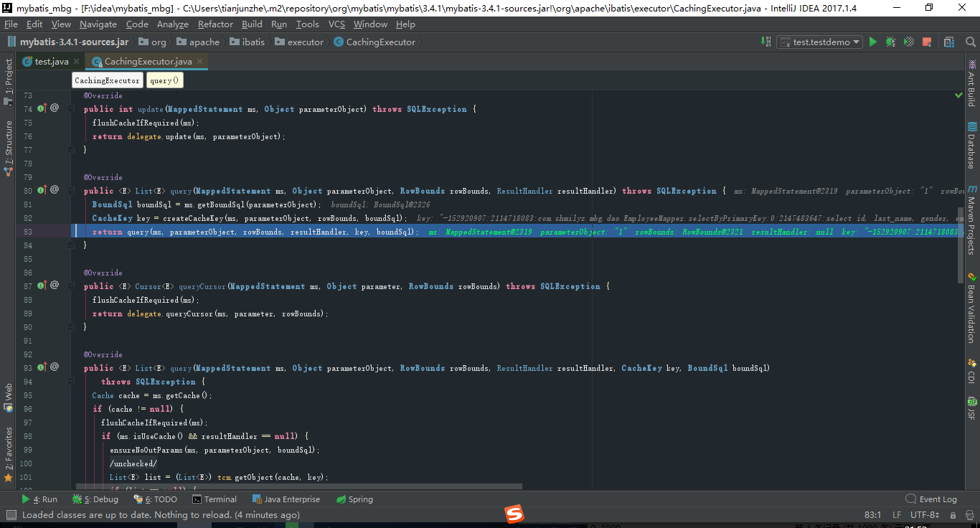
Task: Open Search Everywhere with the magnifier icon
Action: click(971, 42)
